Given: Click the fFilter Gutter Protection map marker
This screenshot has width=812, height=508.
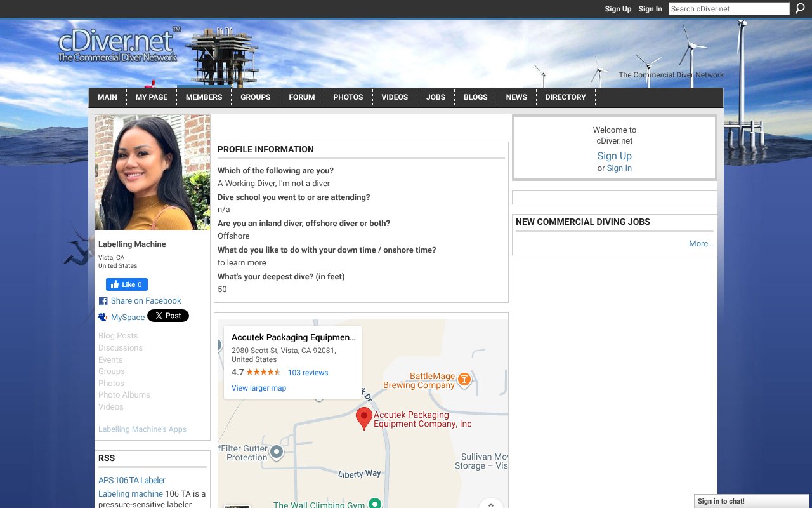Looking at the screenshot, I should click(276, 452).
